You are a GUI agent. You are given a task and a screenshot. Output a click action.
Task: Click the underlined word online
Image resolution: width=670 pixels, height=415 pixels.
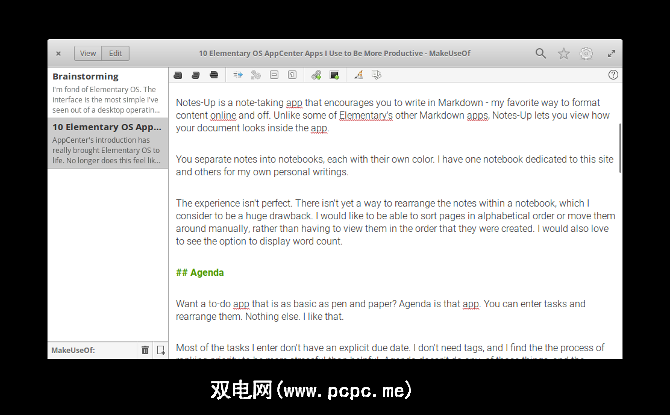coord(223,115)
